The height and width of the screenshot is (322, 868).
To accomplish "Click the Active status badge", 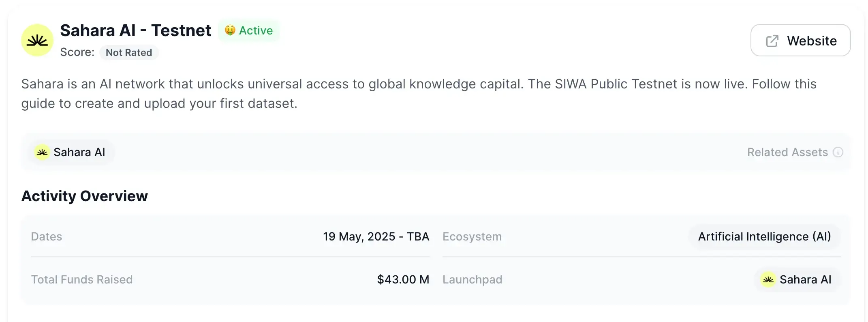I will 249,30.
